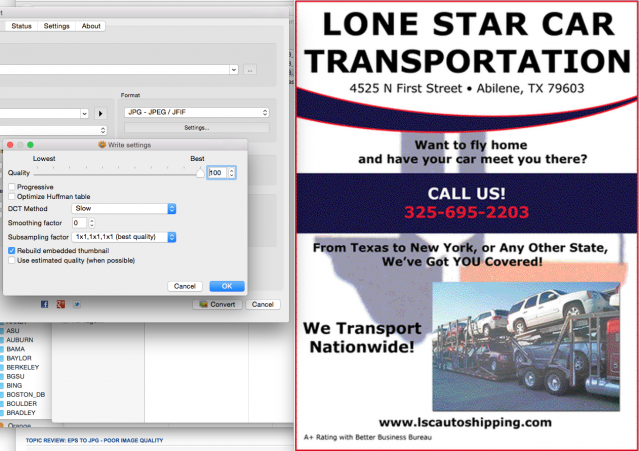Switch to the Settings tab

tap(56, 26)
